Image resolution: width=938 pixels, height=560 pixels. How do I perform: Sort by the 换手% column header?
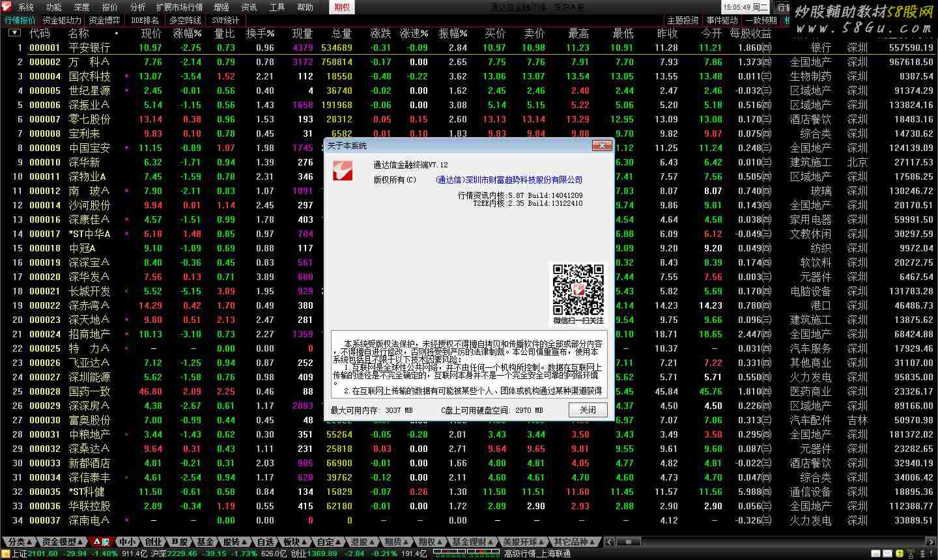(x=260, y=33)
